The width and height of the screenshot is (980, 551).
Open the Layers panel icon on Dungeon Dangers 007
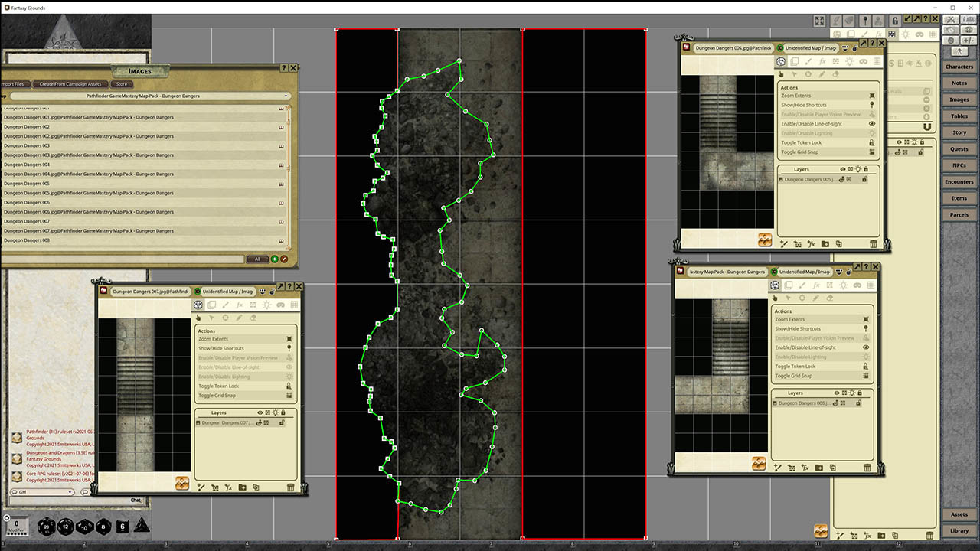pyautogui.click(x=213, y=305)
